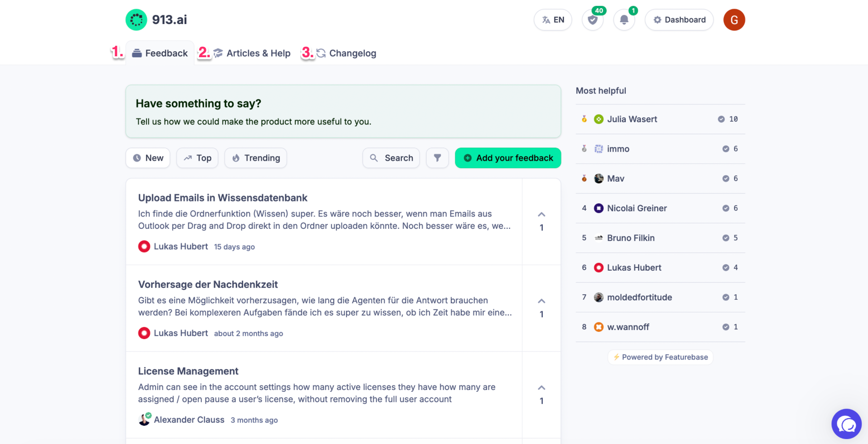The height and width of the screenshot is (444, 868).
Task: Click Lukas Hubert avatar on Vorhersage post
Action: pos(144,333)
